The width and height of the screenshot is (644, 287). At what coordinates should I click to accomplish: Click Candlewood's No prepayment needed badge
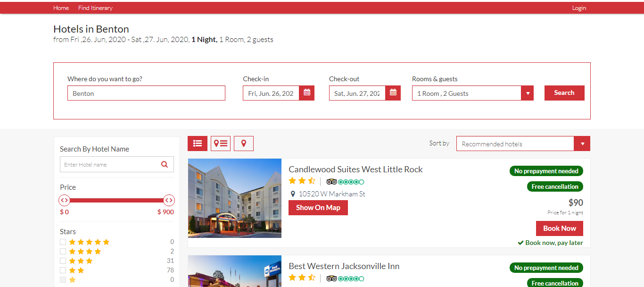[x=546, y=171]
